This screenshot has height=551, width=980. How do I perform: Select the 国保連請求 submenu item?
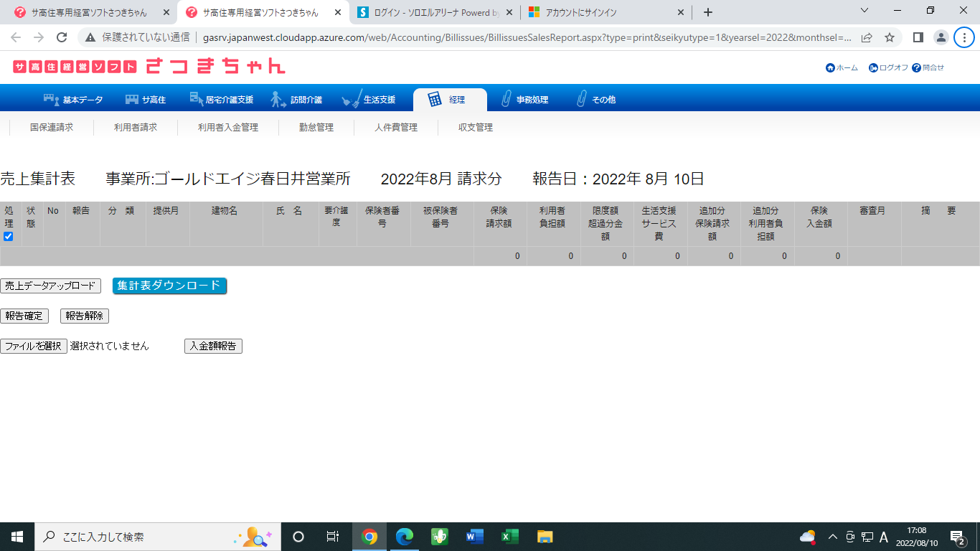(52, 128)
